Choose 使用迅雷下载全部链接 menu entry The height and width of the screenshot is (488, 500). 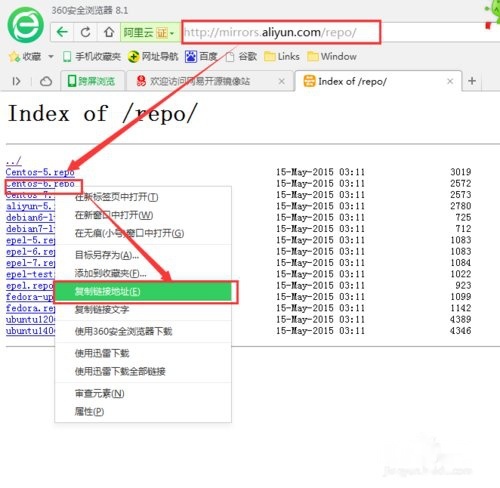click(143, 371)
